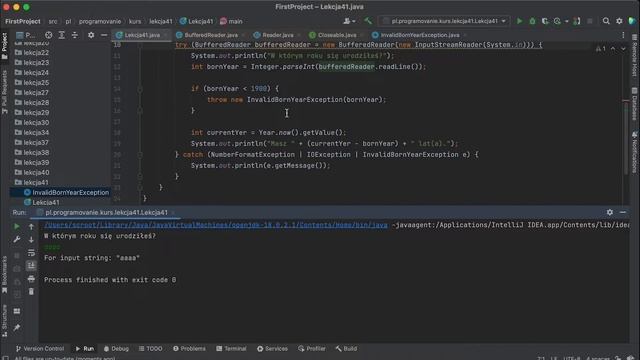Click programovanie breadcrumb in navigation bar
640x360 pixels.
100,21
